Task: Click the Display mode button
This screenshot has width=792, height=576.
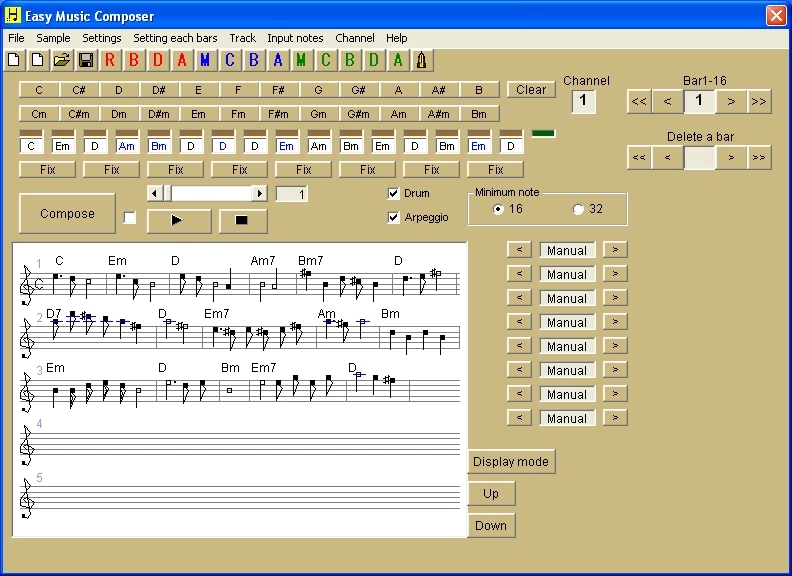Action: (511, 462)
